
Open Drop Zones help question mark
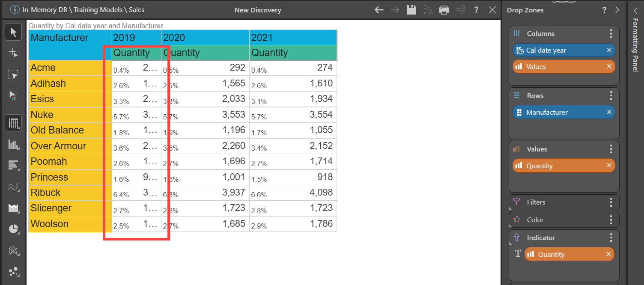[604, 10]
